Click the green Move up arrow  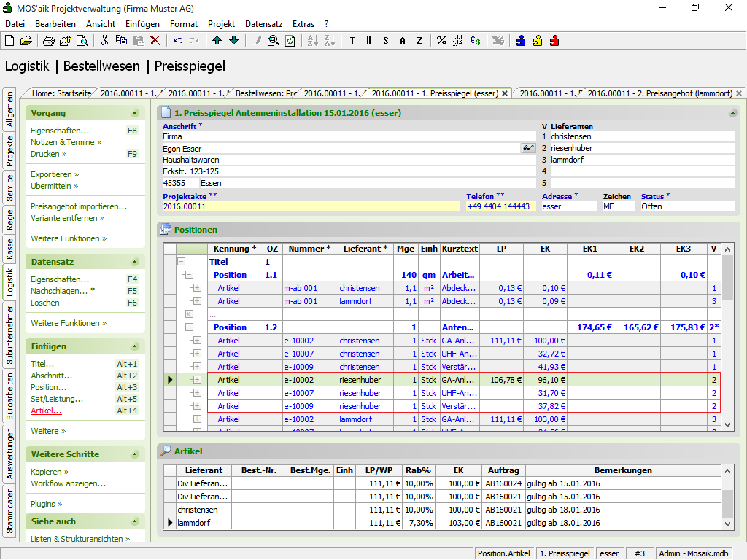[217, 41]
